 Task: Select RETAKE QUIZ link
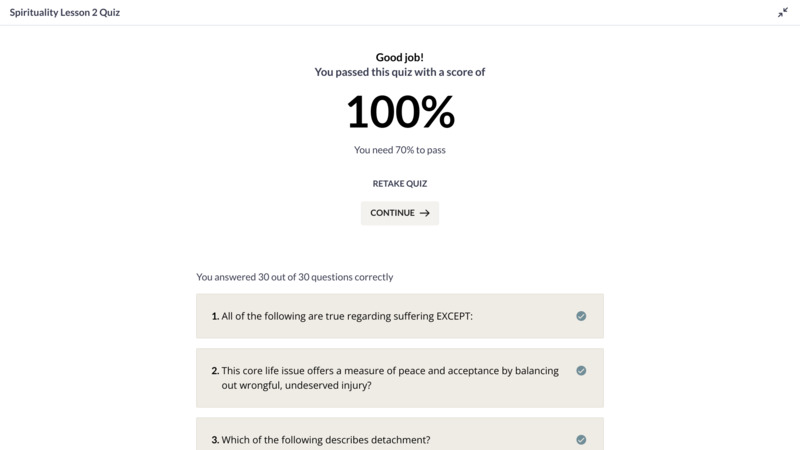(x=399, y=184)
